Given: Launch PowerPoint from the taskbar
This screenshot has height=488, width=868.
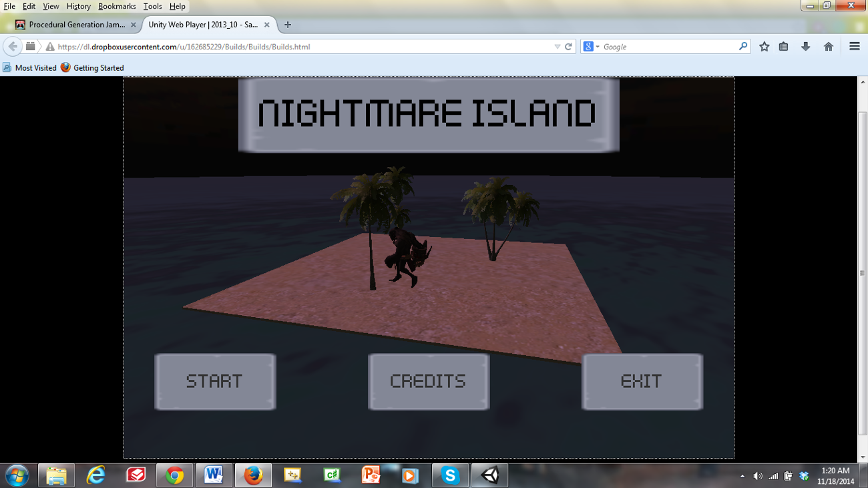Looking at the screenshot, I should (372, 476).
